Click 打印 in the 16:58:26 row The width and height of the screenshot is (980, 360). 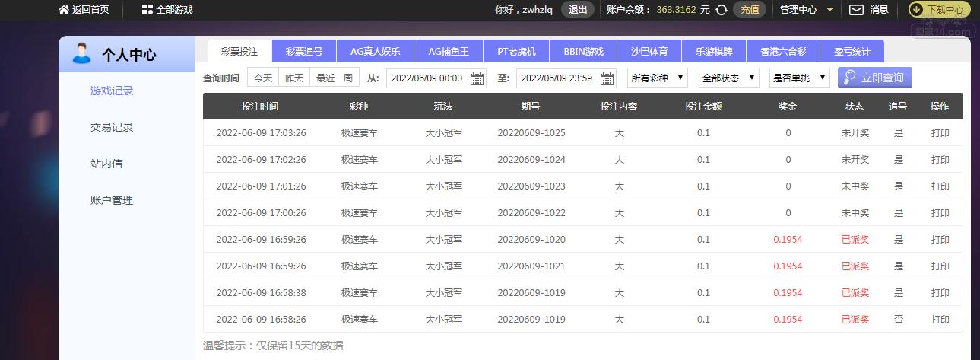(940, 319)
